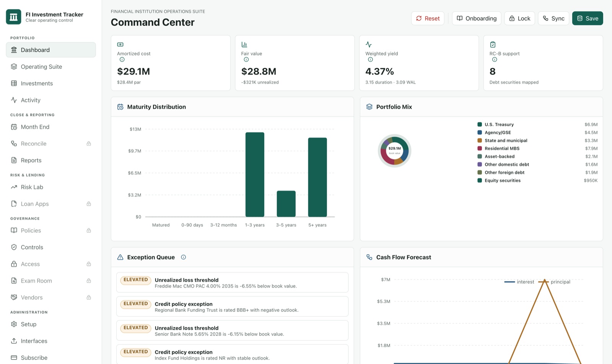Click the Exam Room lock icon
Screen dimensions: 612x364
[89, 281]
